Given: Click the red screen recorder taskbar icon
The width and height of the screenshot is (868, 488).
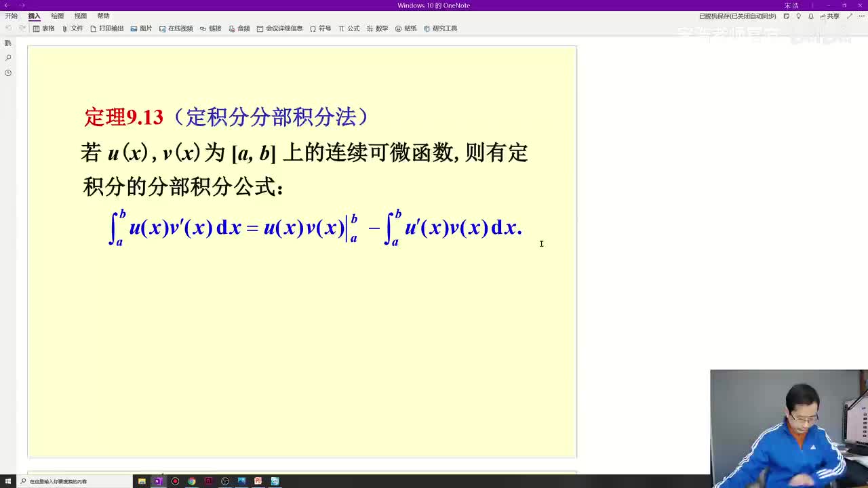Looking at the screenshot, I should [175, 481].
